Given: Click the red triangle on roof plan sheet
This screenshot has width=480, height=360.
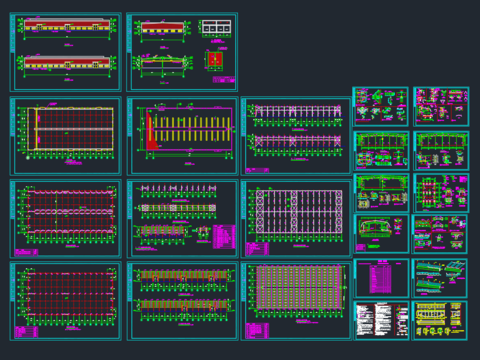Looking at the screenshot, I should [152, 132].
